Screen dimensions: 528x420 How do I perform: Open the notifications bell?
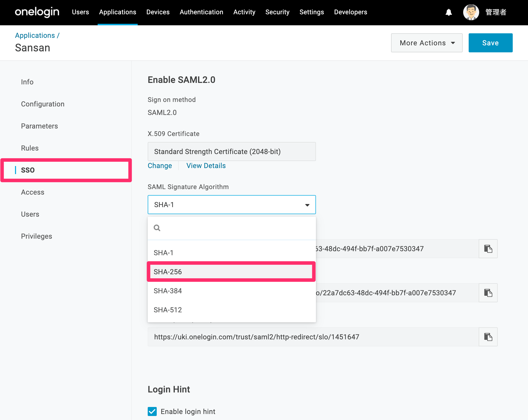(449, 12)
